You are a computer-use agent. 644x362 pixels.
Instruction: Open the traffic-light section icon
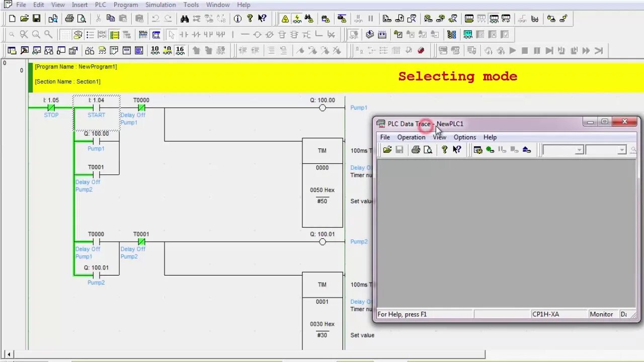tap(452, 35)
